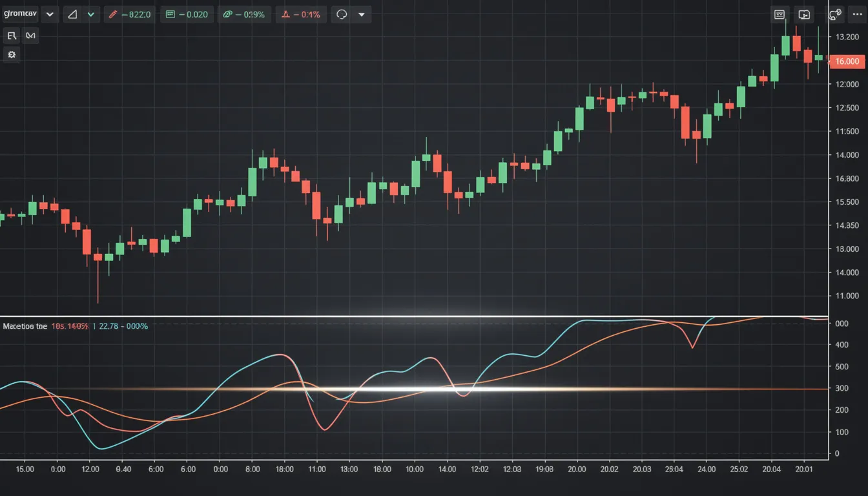Select the wave drawing tool in the sidebar
The width and height of the screenshot is (868, 496).
[x=30, y=36]
